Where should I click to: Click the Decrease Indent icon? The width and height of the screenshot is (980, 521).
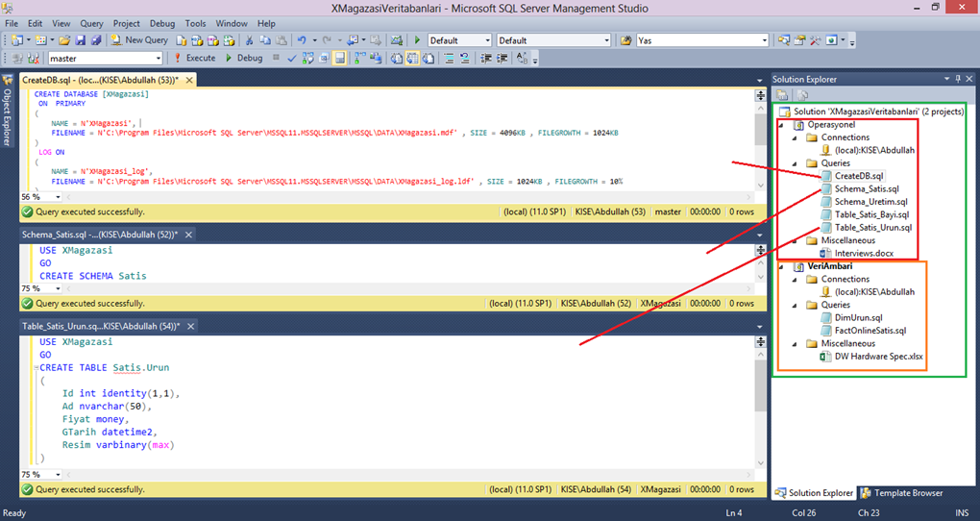[485, 59]
